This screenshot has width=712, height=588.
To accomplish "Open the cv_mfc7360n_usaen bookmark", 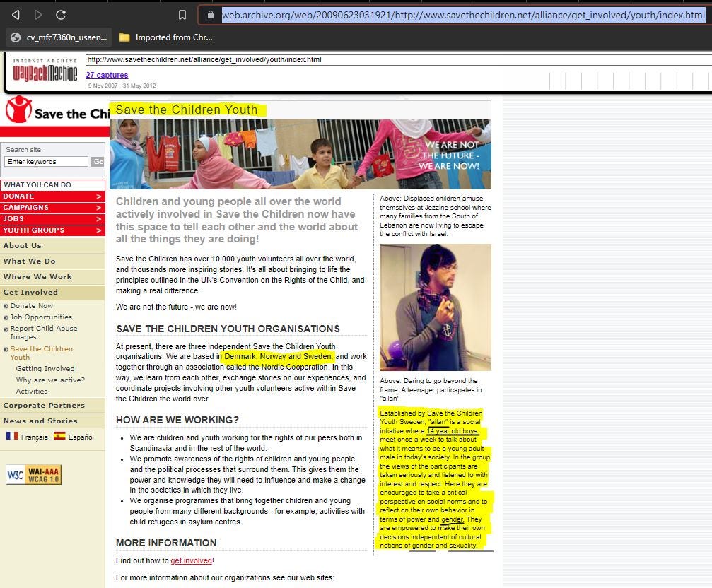I will (x=59, y=37).
